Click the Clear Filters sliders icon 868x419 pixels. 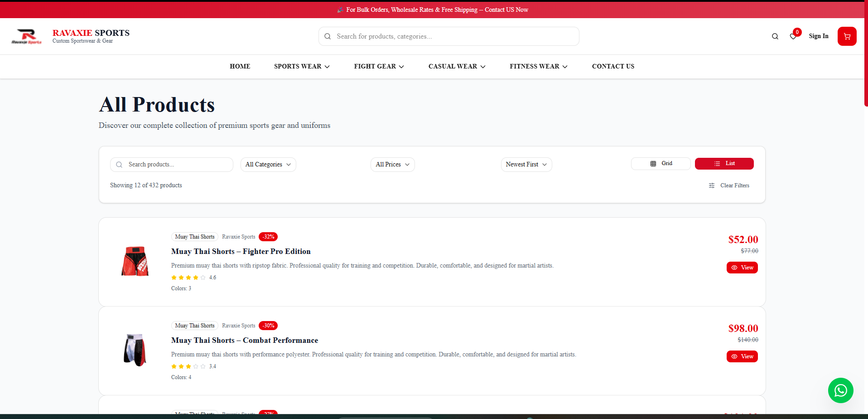click(x=712, y=185)
